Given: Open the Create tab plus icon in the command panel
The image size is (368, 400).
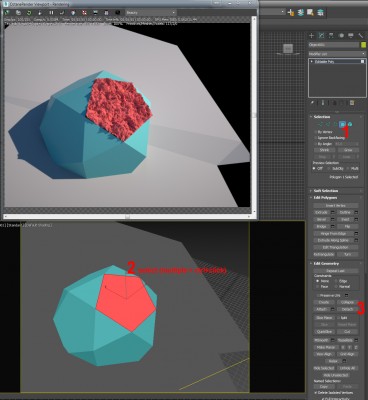Looking at the screenshot, I should pos(312,36).
